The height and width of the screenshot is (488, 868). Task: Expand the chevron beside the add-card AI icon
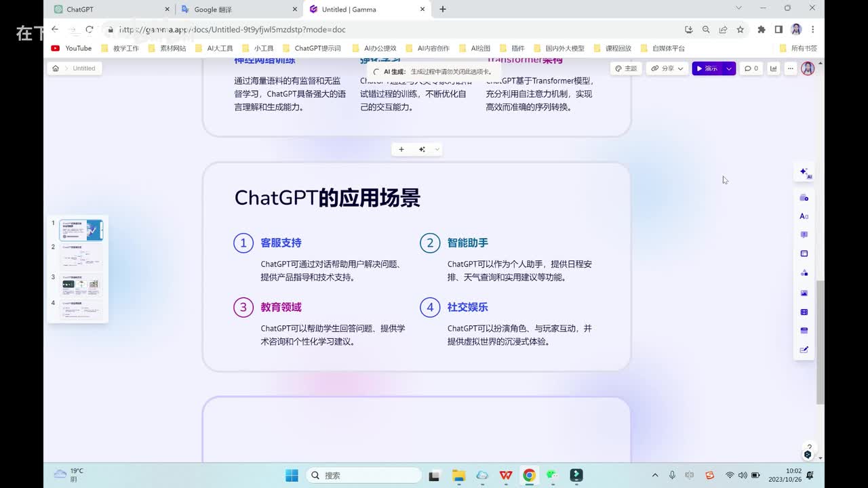coord(437,149)
